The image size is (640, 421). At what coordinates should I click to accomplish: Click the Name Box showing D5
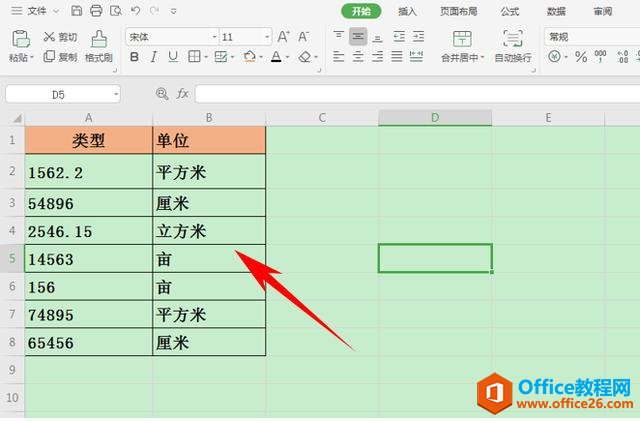pos(58,95)
